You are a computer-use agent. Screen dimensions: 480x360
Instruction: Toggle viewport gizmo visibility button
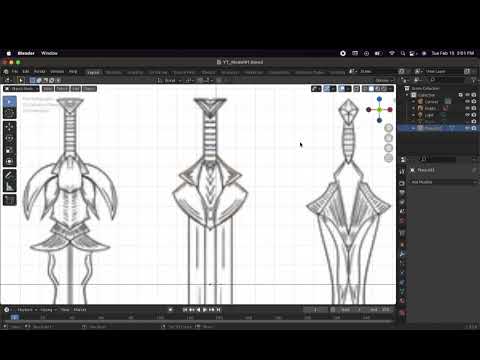click(327, 89)
